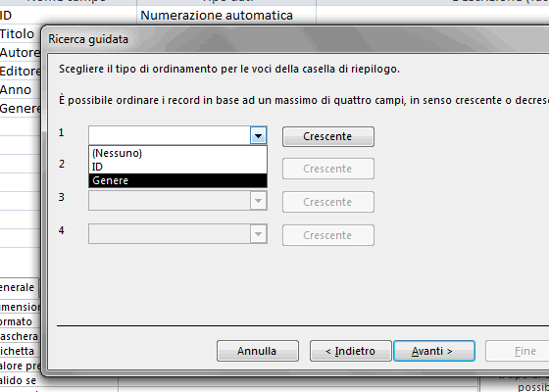Viewport: 549px width, 392px height.
Task: Switch to the Generale properties tab
Action: pos(19,287)
